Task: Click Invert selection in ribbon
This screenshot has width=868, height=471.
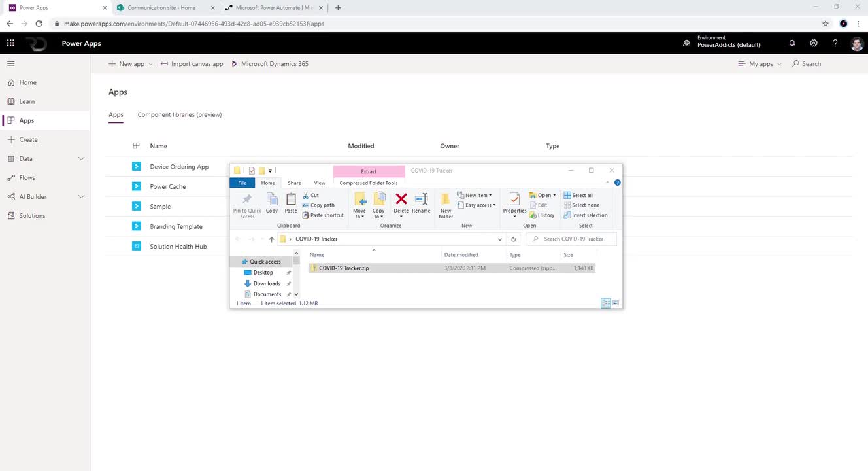Action: point(586,215)
